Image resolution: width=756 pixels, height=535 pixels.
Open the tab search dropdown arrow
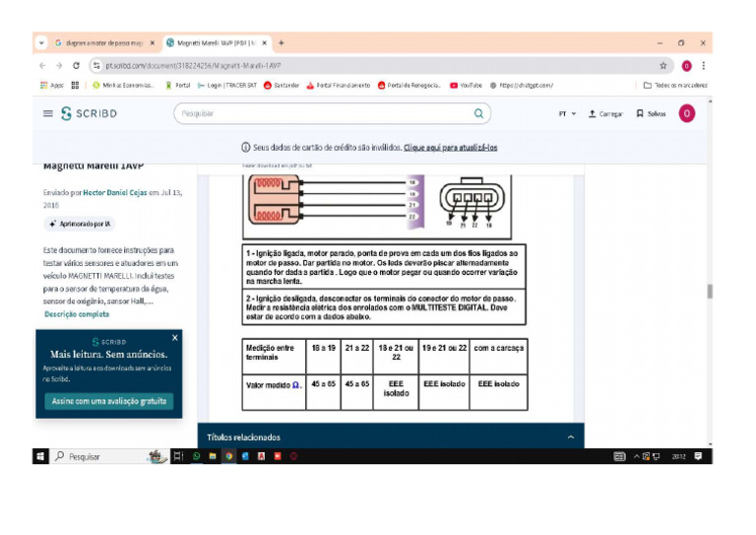click(x=41, y=43)
